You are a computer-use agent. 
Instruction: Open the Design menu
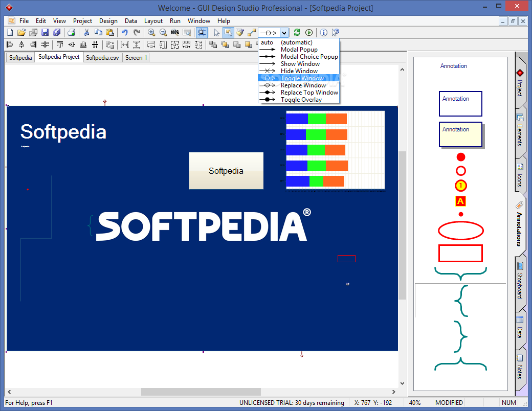point(108,20)
